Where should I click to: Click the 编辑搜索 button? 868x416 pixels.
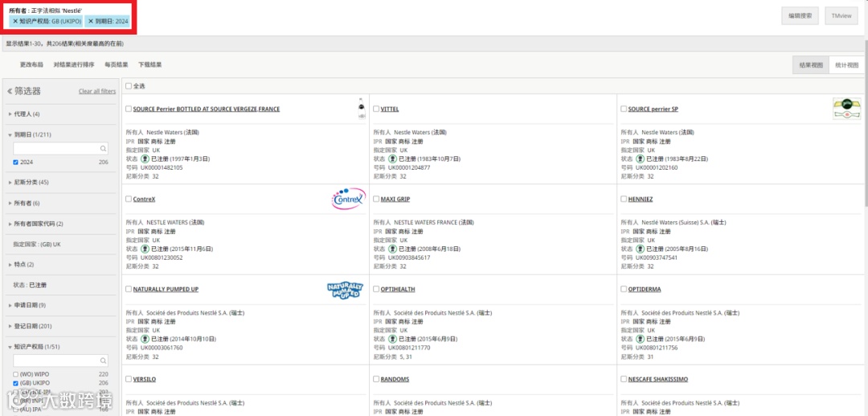point(800,16)
